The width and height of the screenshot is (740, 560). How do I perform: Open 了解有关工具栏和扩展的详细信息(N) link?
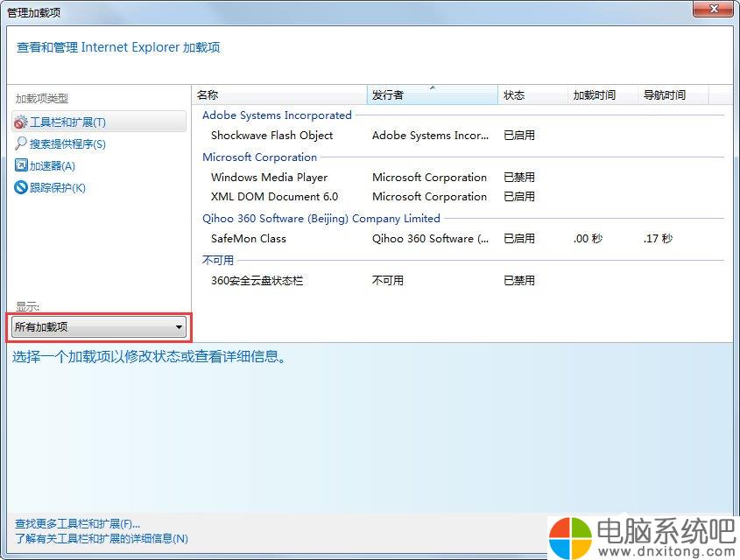point(102,538)
